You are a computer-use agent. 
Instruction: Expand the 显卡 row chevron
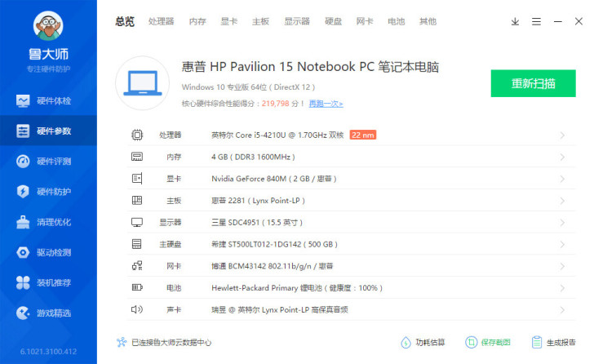(562, 179)
